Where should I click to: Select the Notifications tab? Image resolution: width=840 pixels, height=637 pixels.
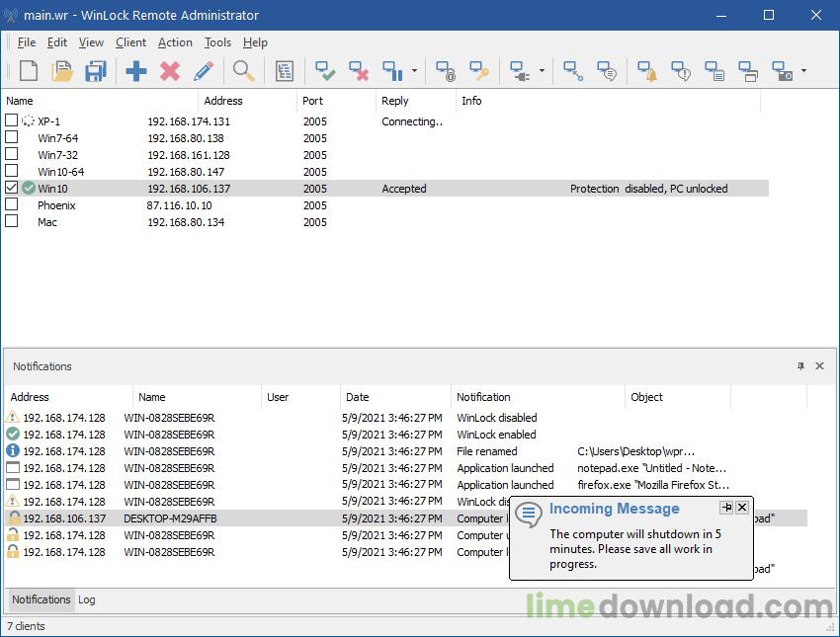pyautogui.click(x=42, y=599)
